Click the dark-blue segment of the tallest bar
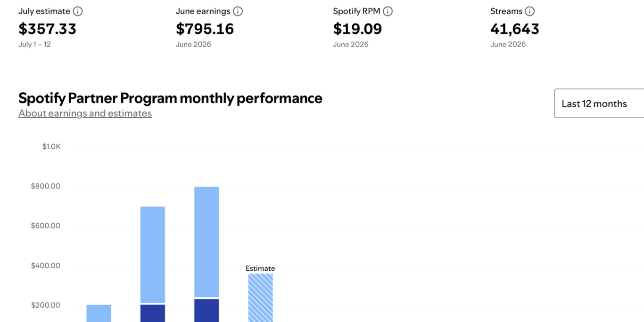Screen dimensions: 644x322 (206, 311)
